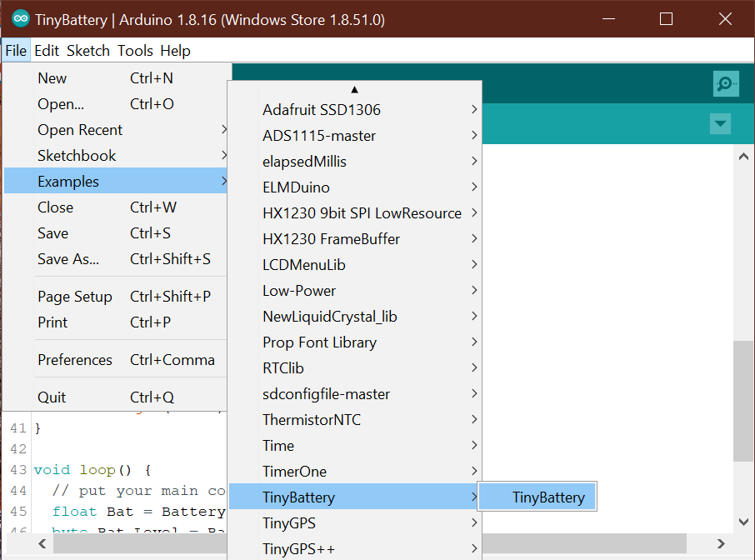755x560 pixels.
Task: Click horizontal scrollbar right arrow
Action: tap(721, 543)
